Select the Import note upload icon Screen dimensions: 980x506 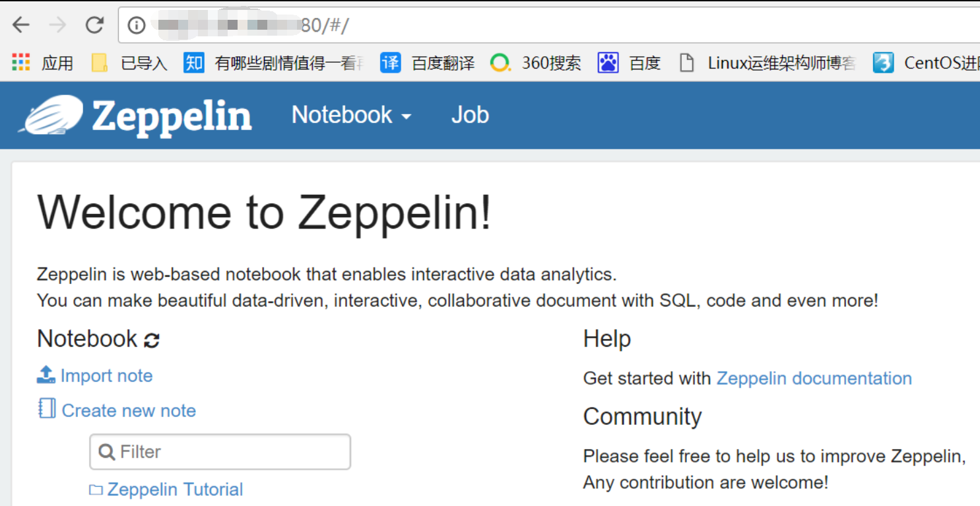tap(44, 374)
